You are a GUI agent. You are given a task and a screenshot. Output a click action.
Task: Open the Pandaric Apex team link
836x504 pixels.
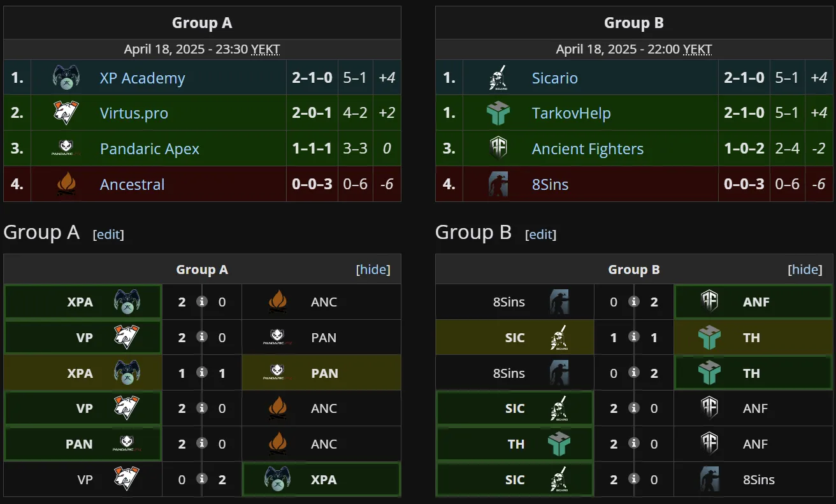tap(150, 149)
